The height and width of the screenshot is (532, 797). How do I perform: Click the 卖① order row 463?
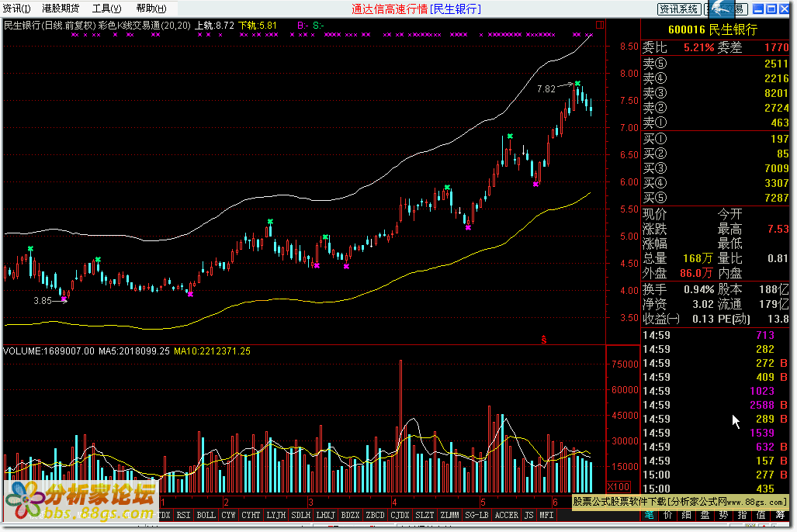(716, 123)
